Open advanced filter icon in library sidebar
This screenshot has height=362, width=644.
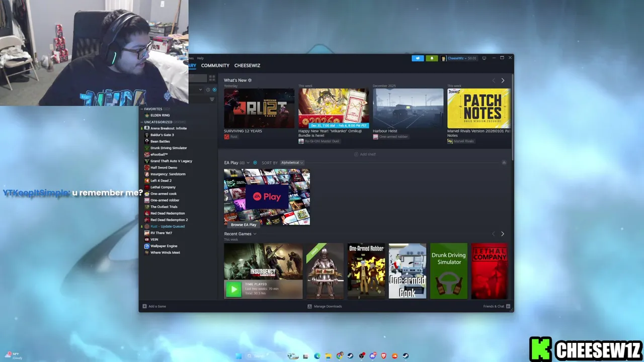tap(212, 100)
